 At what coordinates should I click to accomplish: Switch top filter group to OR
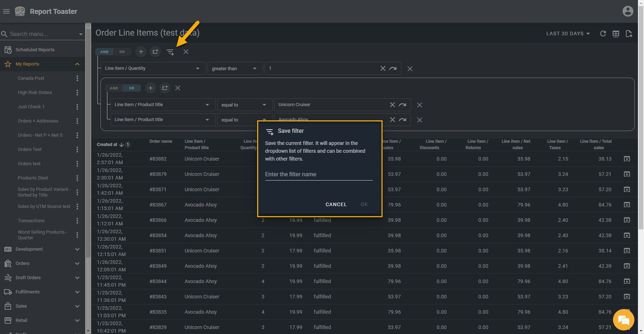click(x=122, y=52)
